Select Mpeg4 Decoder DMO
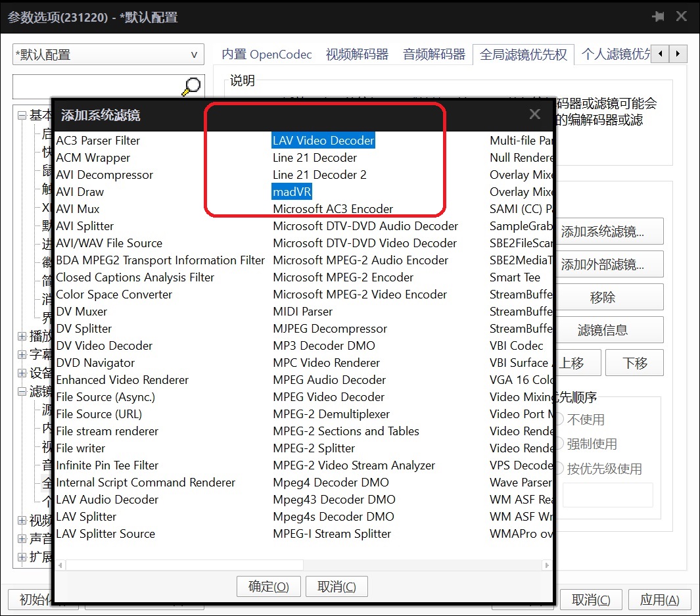Viewport: 700px width, 616px height. [x=331, y=483]
